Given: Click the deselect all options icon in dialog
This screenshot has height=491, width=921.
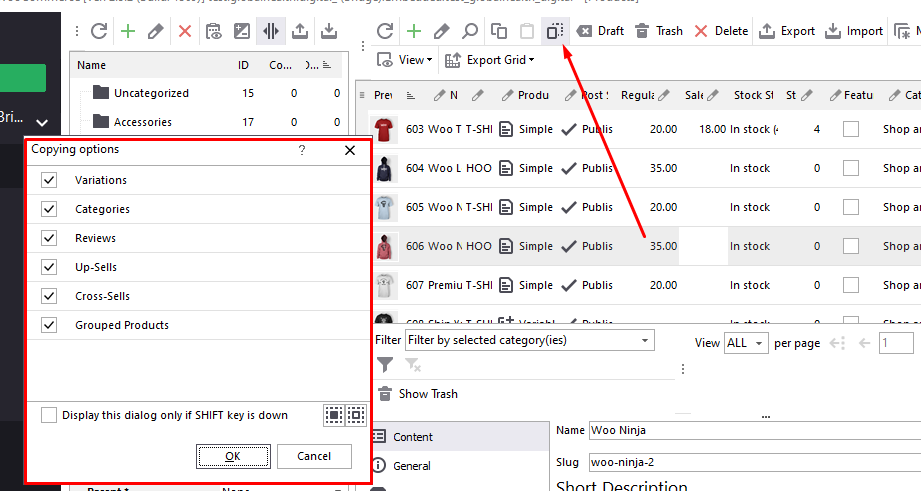Looking at the screenshot, I should pyautogui.click(x=356, y=415).
